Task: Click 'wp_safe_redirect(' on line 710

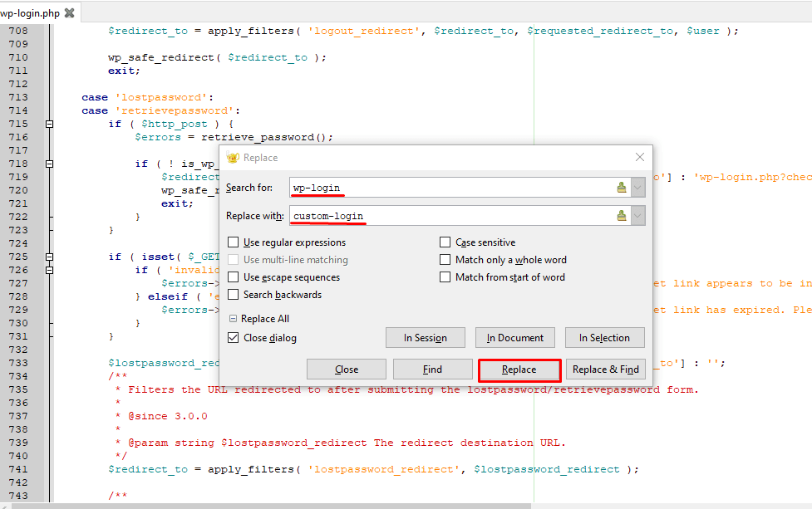Action: tap(165, 57)
